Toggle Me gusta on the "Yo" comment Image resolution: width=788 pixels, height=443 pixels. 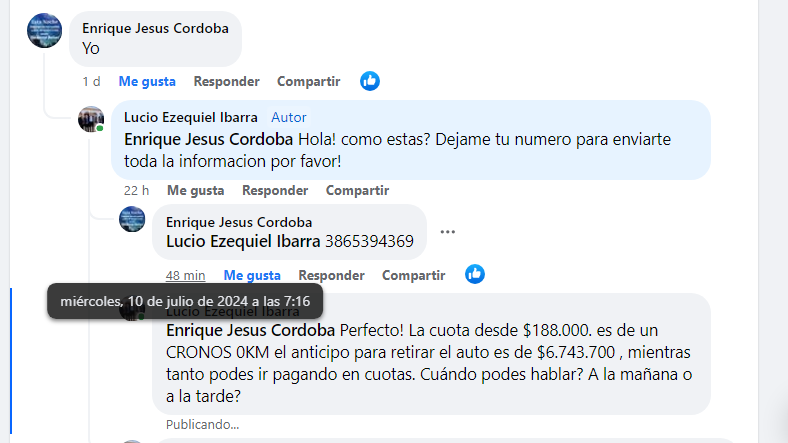point(147,81)
